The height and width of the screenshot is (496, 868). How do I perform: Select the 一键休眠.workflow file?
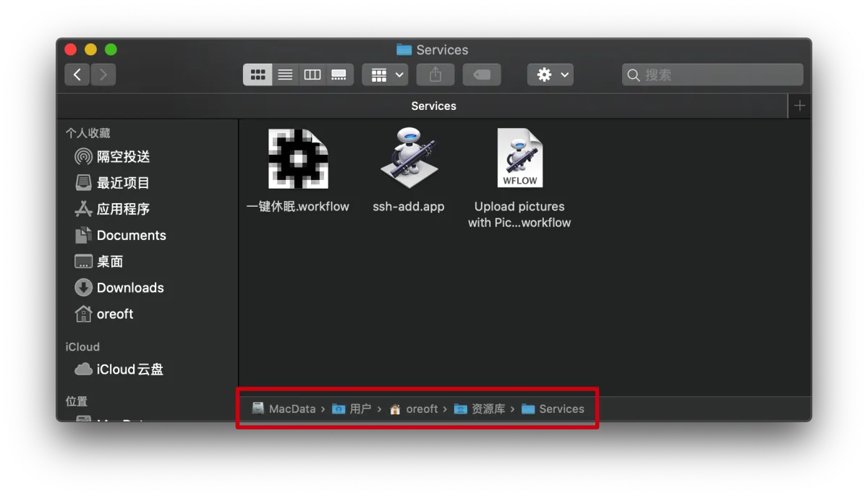coord(298,158)
